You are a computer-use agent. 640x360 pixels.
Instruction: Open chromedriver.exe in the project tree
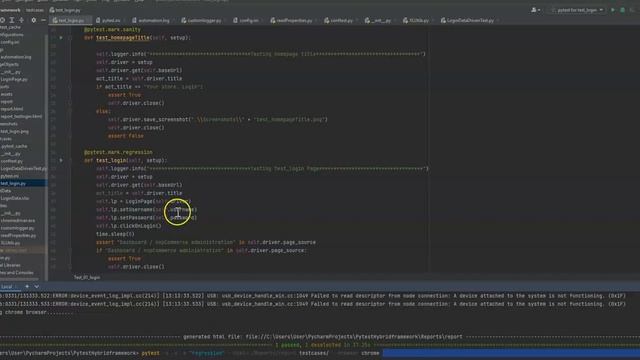tap(18, 220)
